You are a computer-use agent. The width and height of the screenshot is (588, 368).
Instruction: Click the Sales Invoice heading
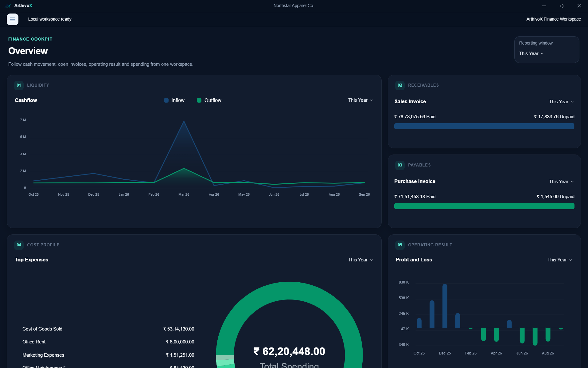pyautogui.click(x=410, y=102)
